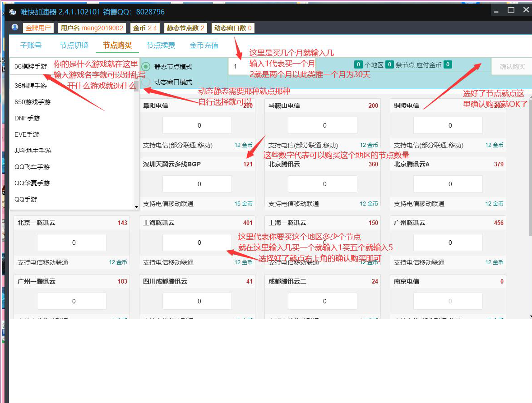Focus 广州一腾讯云 node quantity field
Image resolution: width=532 pixels, height=403 pixels.
click(x=72, y=301)
